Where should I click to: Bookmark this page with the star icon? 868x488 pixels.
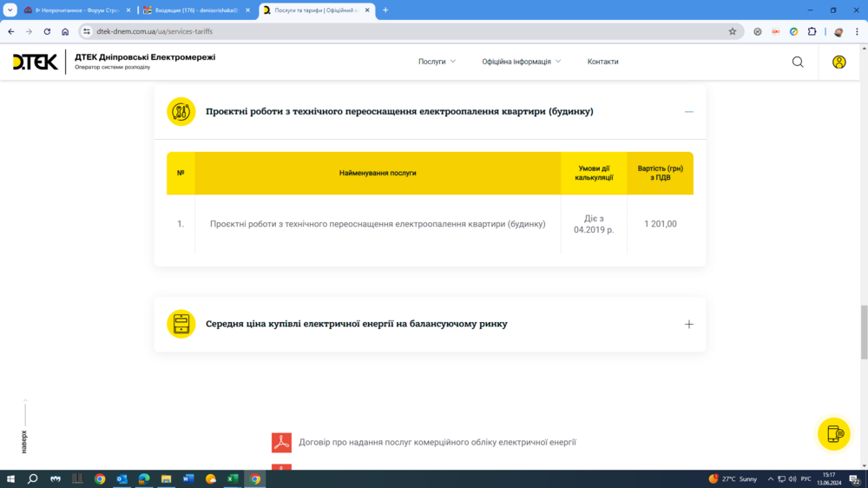click(x=733, y=31)
